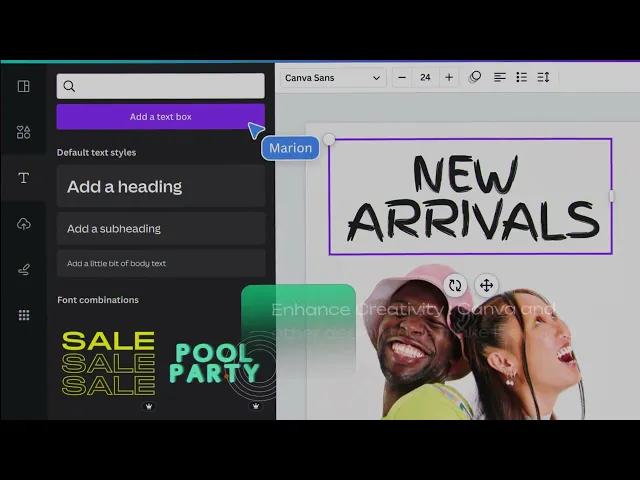
Task: Click crown icon under POOL PARTY
Action: click(256, 406)
